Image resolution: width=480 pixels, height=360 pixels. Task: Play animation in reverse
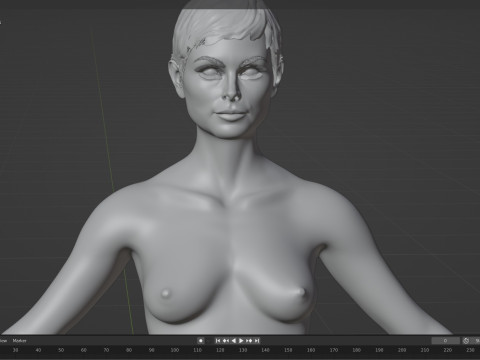234,340
